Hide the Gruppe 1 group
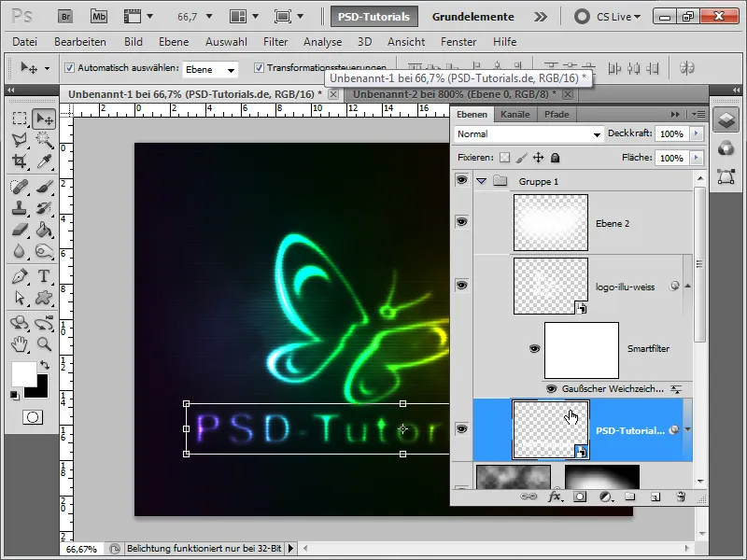This screenshot has width=747, height=560. (461, 180)
